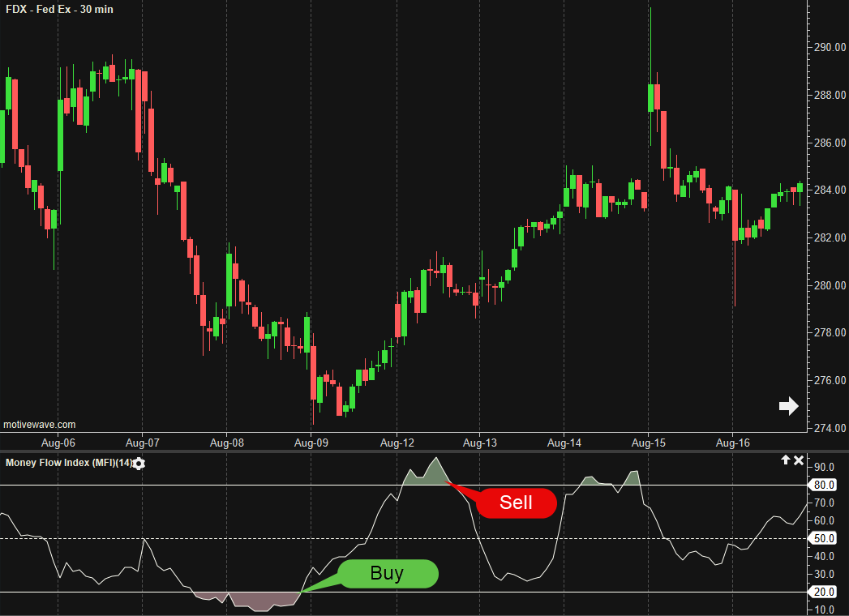Viewport: 849px width, 616px height.
Task: Open the Money Flow Index settings gear
Action: [x=139, y=464]
